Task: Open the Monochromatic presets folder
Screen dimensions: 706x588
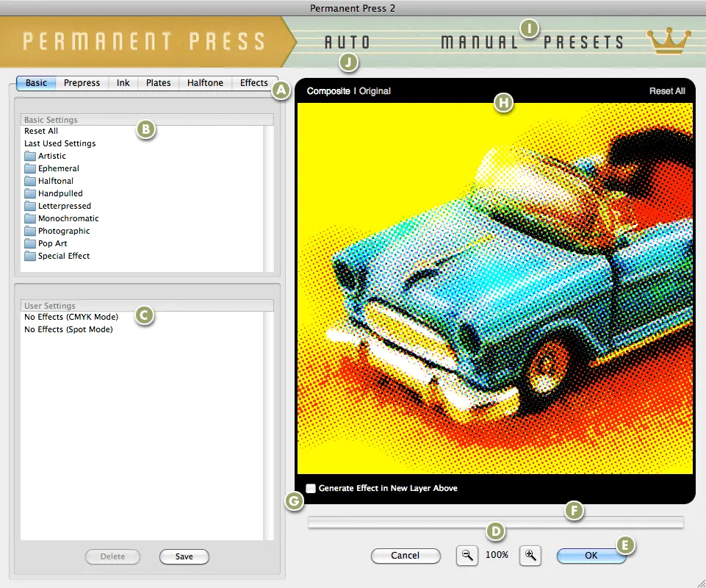Action: point(67,218)
